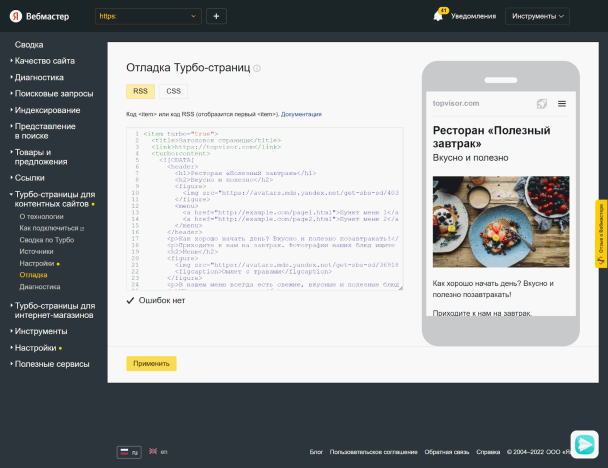Image resolution: width=608 pixels, height=468 pixels.
Task: Open notifications bell icon
Action: tap(438, 16)
